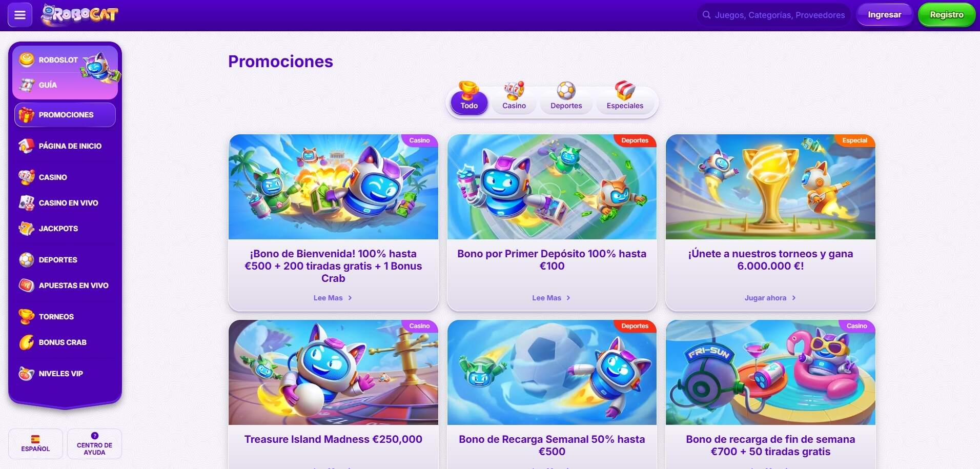Toggle the hamburger menu sidebar button
Screen dimensions: 980x469
[x=20, y=15]
